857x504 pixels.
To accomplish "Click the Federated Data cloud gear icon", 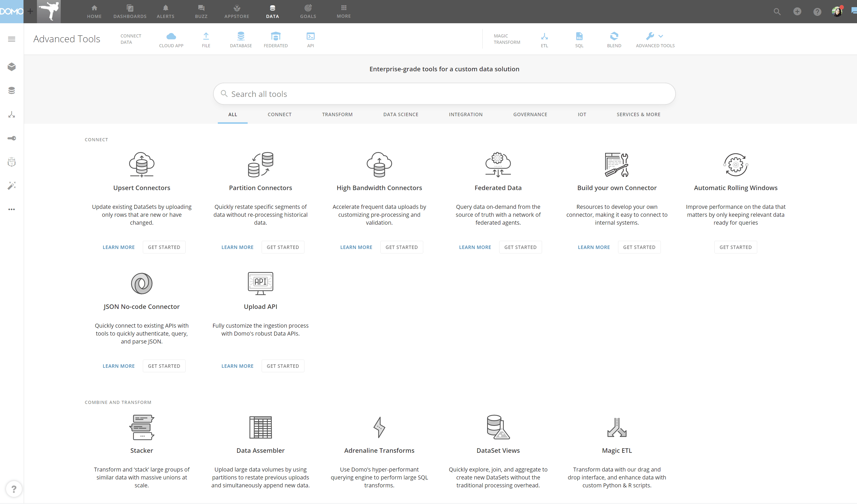I will [x=498, y=164].
